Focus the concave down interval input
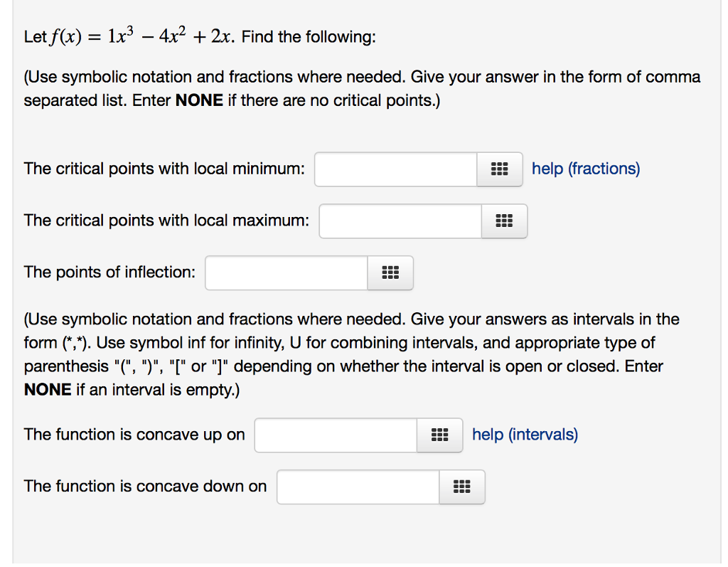The height and width of the screenshot is (567, 728). coord(358,487)
